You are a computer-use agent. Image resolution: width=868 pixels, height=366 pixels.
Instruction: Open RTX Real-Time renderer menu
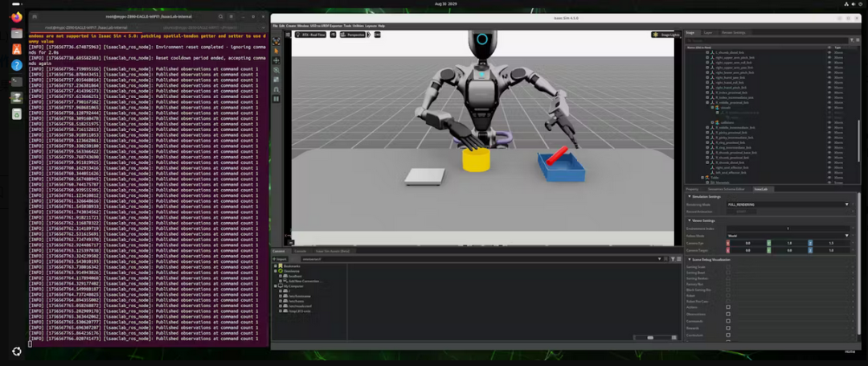(310, 35)
